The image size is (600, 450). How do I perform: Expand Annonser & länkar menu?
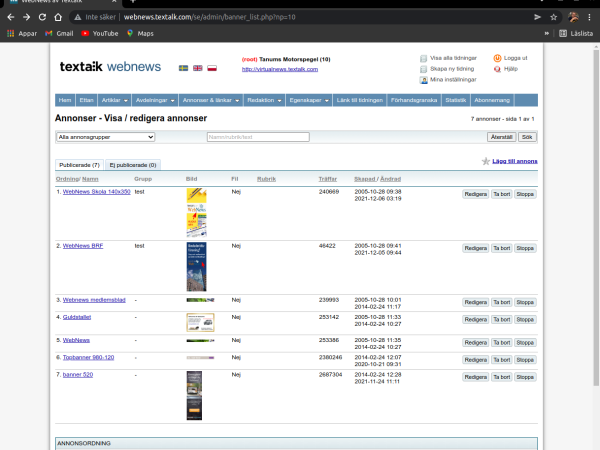pyautogui.click(x=211, y=100)
